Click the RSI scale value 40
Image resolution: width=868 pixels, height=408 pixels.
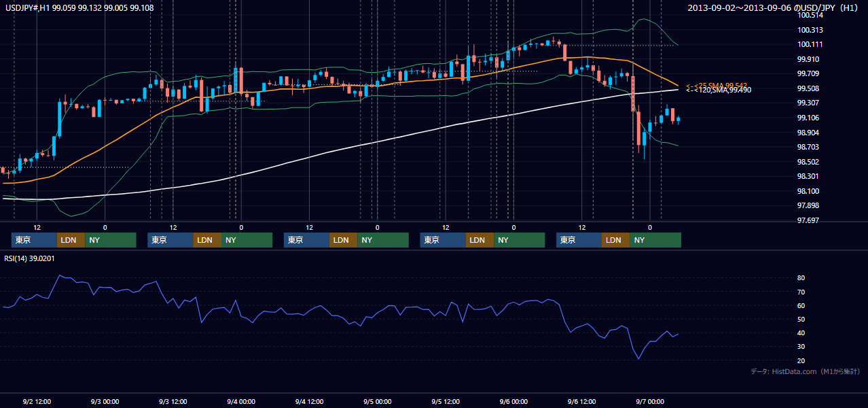[x=801, y=333]
